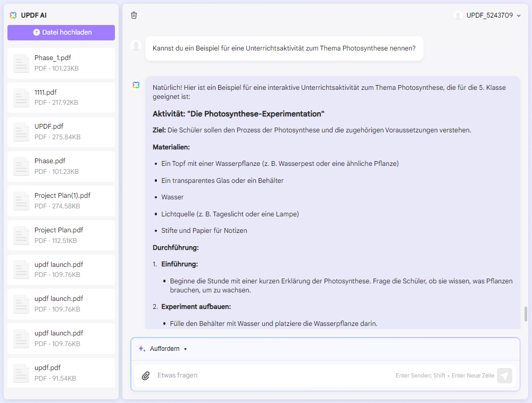Click Ein transparentes Glas bullet item
Screen dimensions: 532x403
[222, 181]
